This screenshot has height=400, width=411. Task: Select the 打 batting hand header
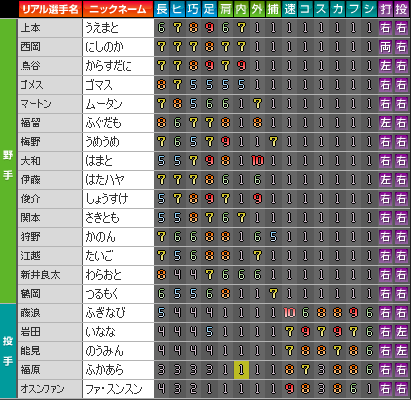tap(386, 9)
